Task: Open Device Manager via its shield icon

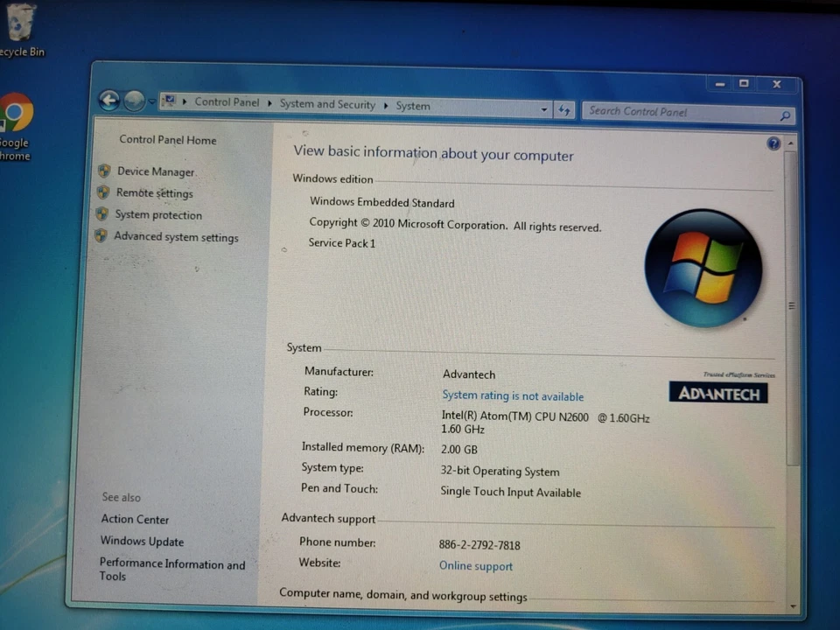Action: (104, 171)
